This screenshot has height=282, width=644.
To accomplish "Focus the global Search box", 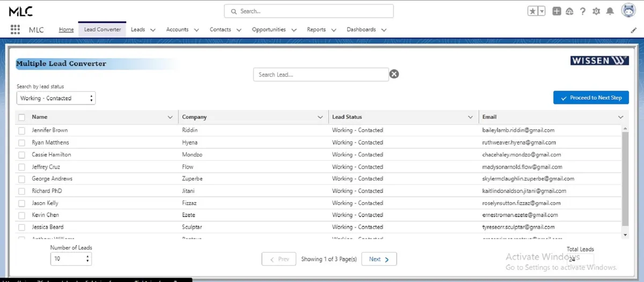I will pyautogui.click(x=309, y=11).
